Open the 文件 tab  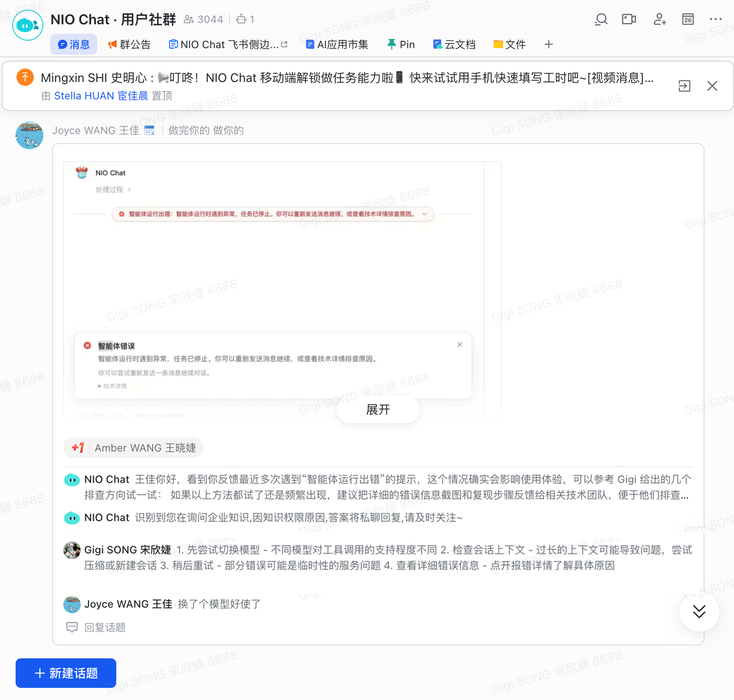click(x=510, y=44)
